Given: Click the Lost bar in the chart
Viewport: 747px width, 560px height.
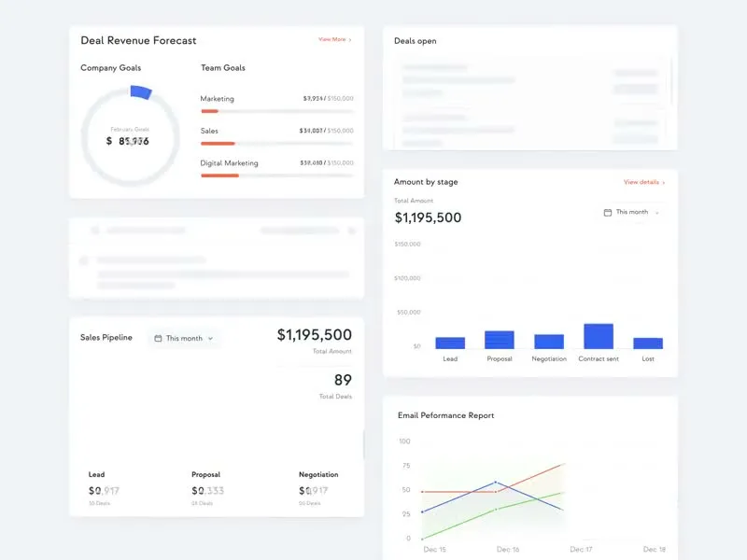Looking at the screenshot, I should 648,343.
